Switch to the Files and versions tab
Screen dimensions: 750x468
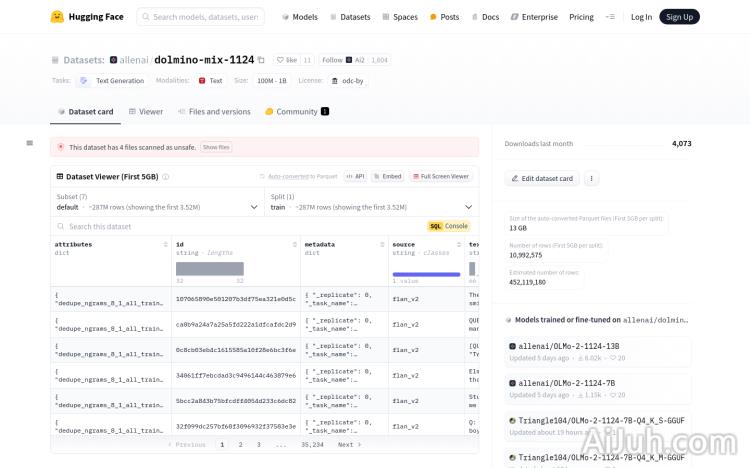[x=214, y=112]
